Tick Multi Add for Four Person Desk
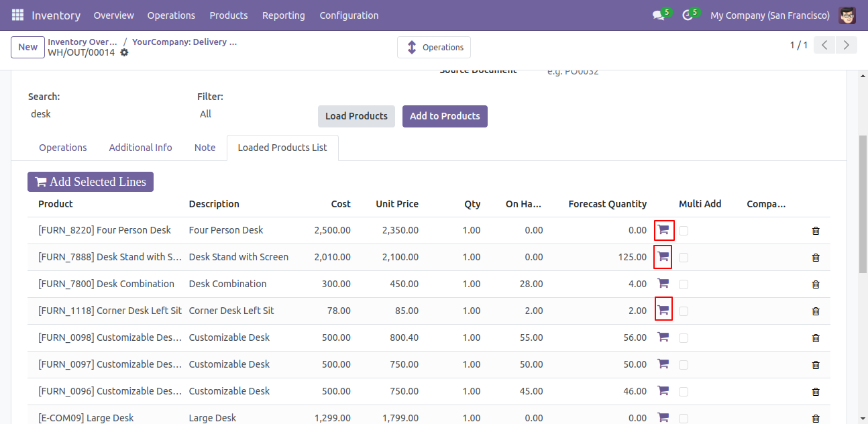The width and height of the screenshot is (868, 424). click(684, 231)
